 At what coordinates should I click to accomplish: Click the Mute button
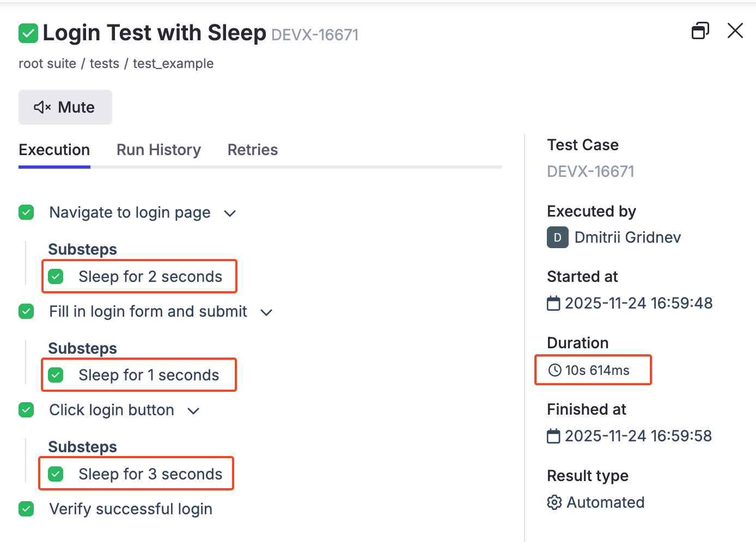click(65, 107)
